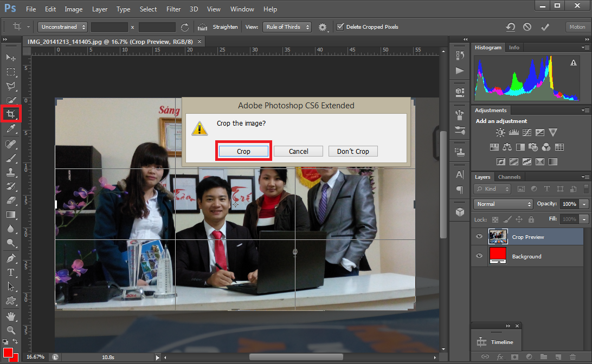The height and width of the screenshot is (364, 592).
Task: Select the Eyedropper tool
Action: click(11, 129)
